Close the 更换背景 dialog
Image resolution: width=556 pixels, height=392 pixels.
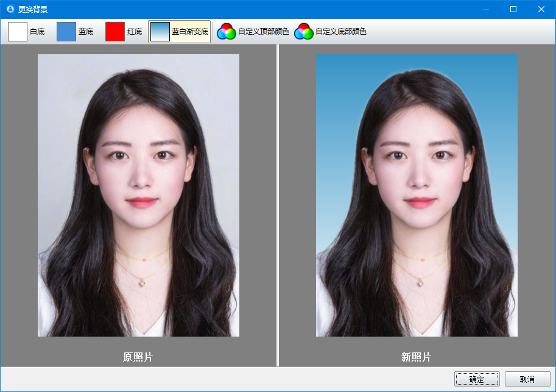coord(541,9)
